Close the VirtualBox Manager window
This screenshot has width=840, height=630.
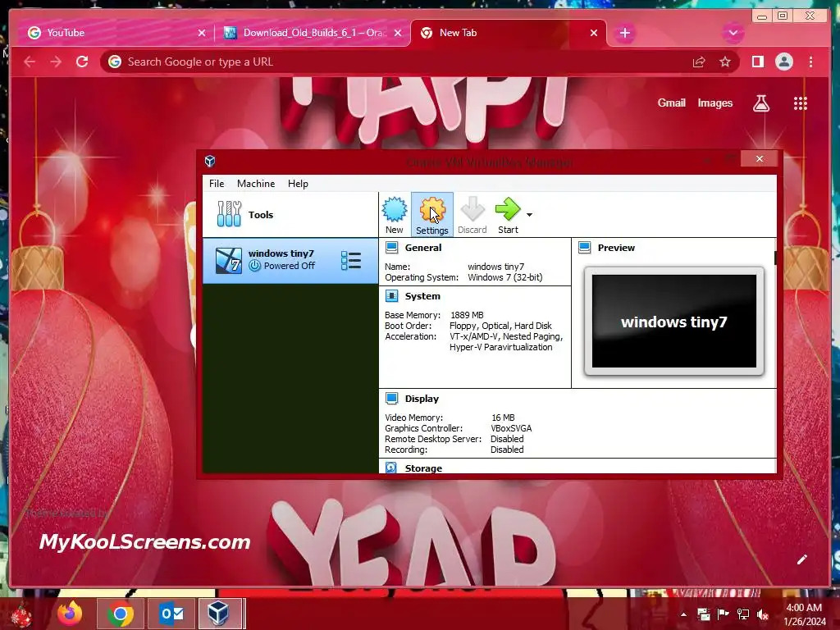click(759, 158)
